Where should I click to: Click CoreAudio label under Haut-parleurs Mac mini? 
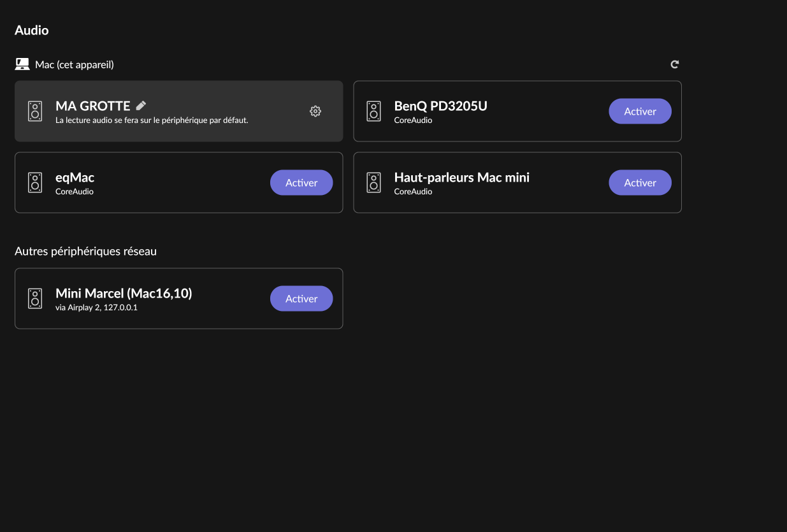click(x=413, y=192)
